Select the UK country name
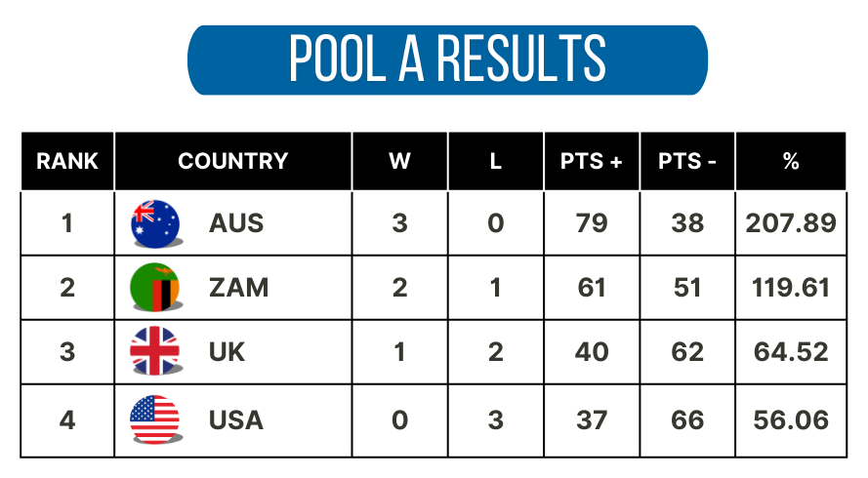The width and height of the screenshot is (868, 478). point(227,352)
